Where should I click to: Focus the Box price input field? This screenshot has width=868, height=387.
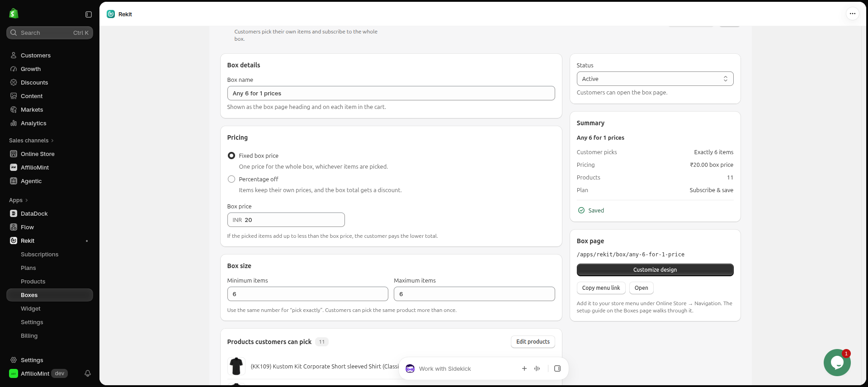click(x=286, y=220)
